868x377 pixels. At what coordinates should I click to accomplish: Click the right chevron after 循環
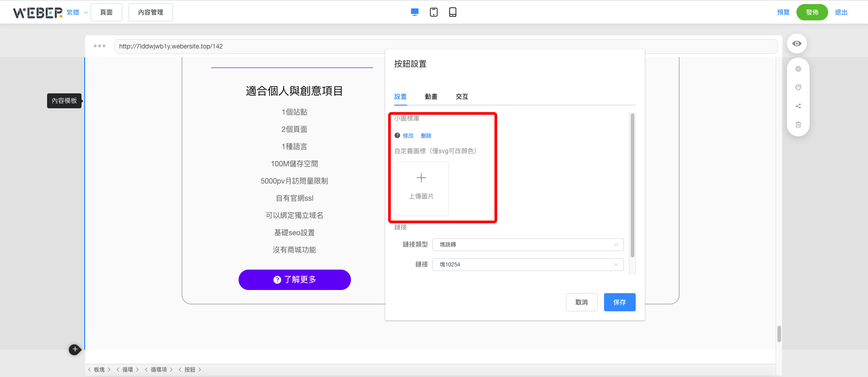[138, 370]
